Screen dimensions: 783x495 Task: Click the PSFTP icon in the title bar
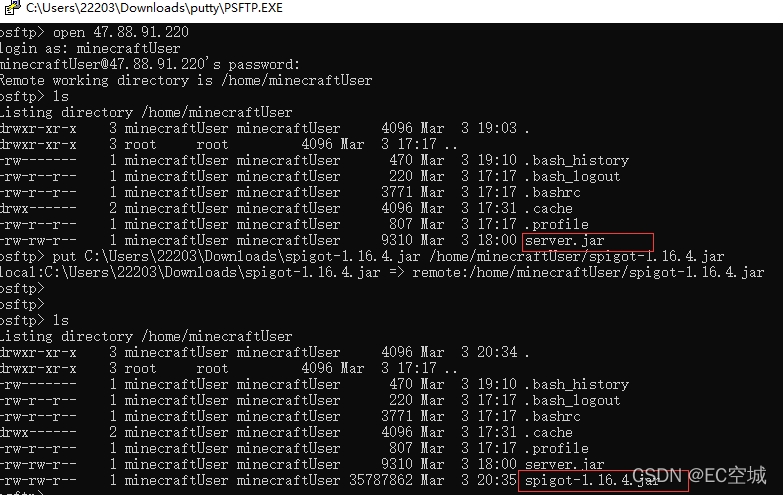coord(12,7)
